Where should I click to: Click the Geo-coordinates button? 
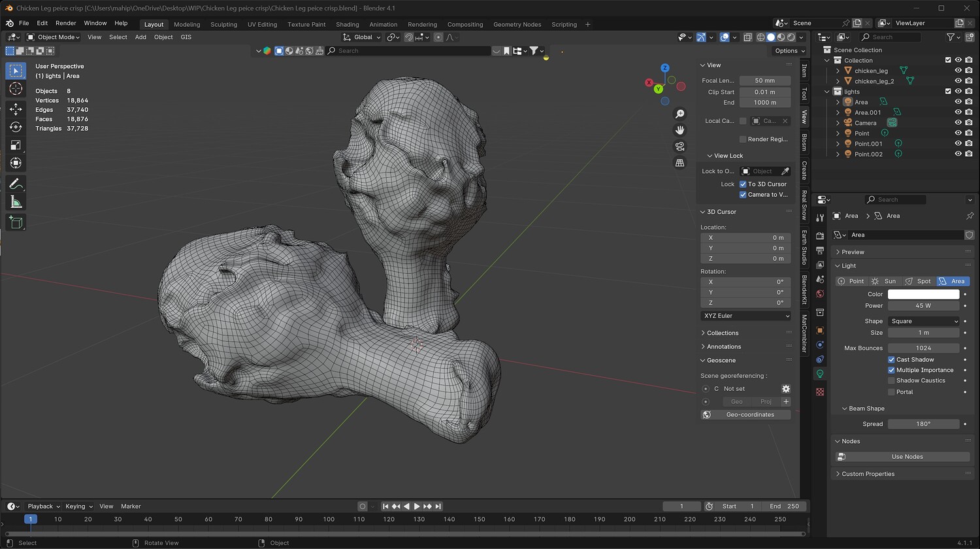point(749,414)
